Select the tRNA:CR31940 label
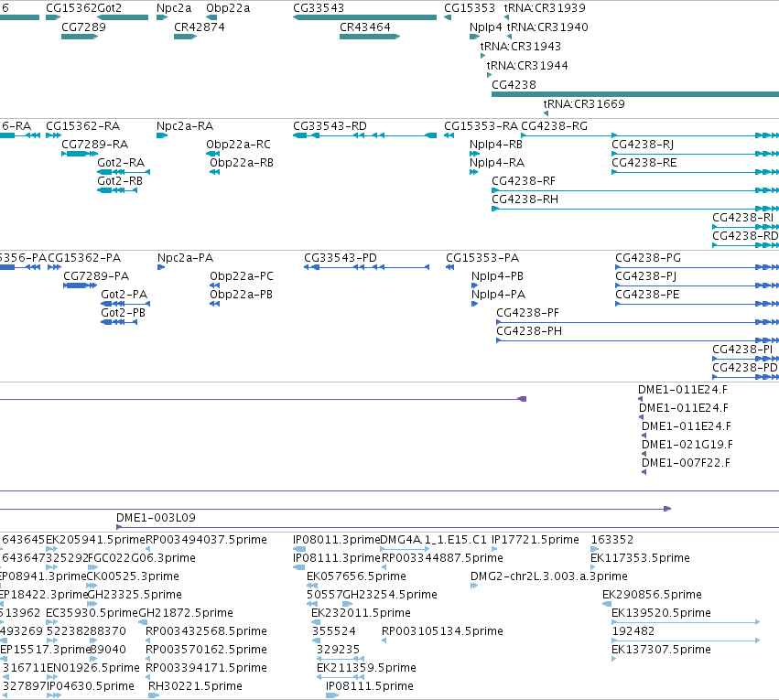The width and height of the screenshot is (779, 700). click(547, 27)
